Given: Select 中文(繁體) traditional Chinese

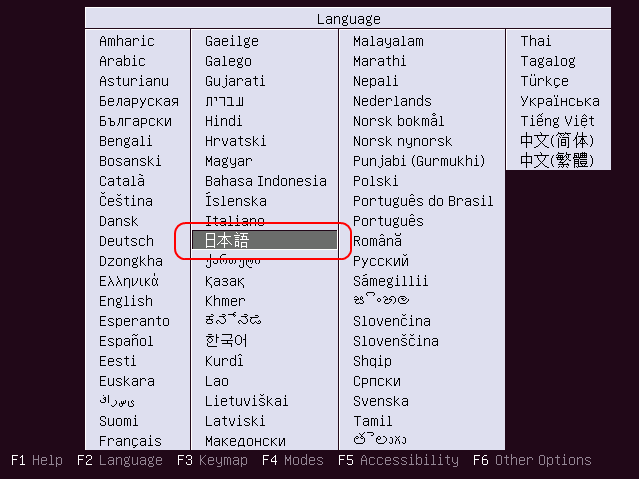Looking at the screenshot, I should pyautogui.click(x=557, y=161).
